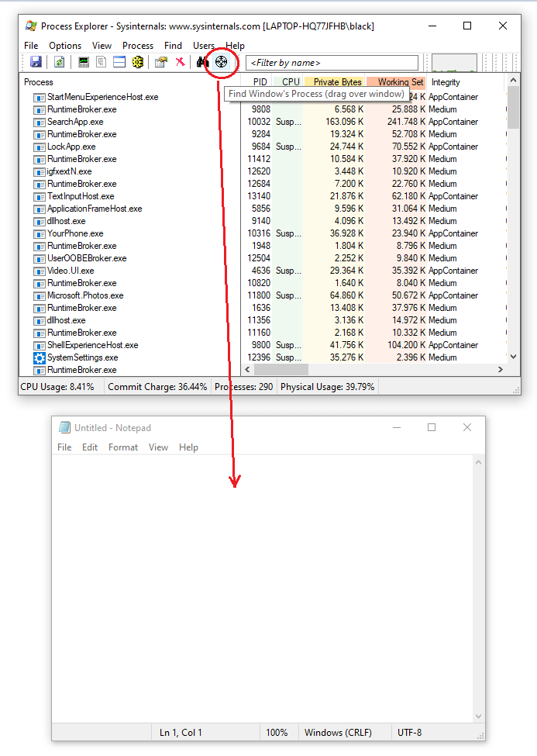Open the File menu in Process Explorer

[x=31, y=46]
